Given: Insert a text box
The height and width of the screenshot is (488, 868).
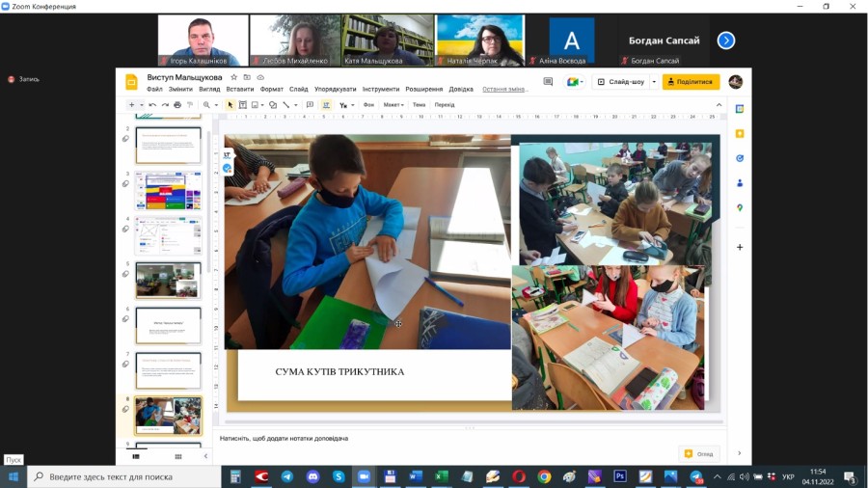Looking at the screenshot, I should coord(242,104).
